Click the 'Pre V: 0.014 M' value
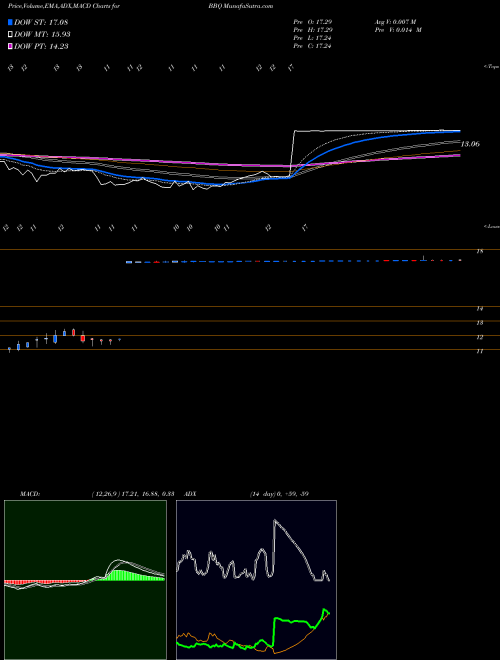Image resolution: width=500 pixels, height=660 pixels. pos(397,30)
